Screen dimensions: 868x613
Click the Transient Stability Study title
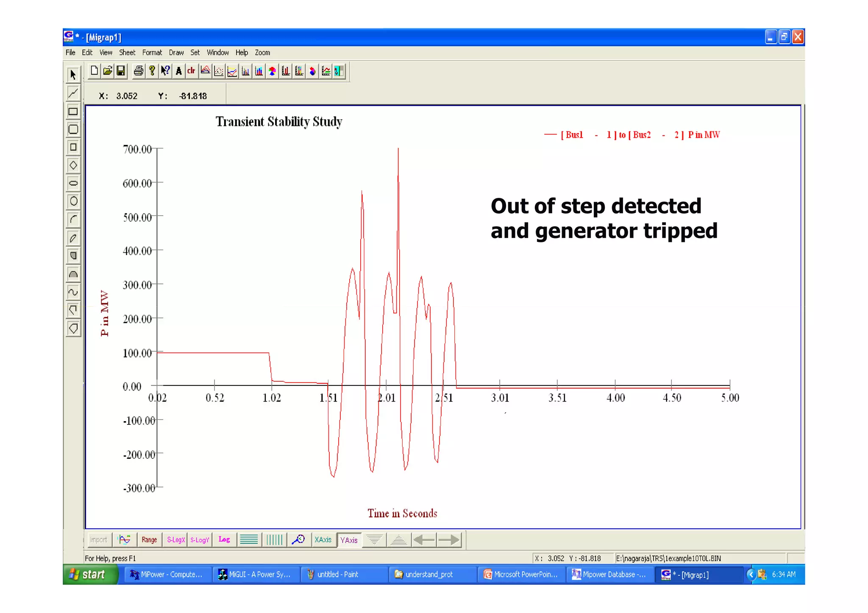coord(279,122)
